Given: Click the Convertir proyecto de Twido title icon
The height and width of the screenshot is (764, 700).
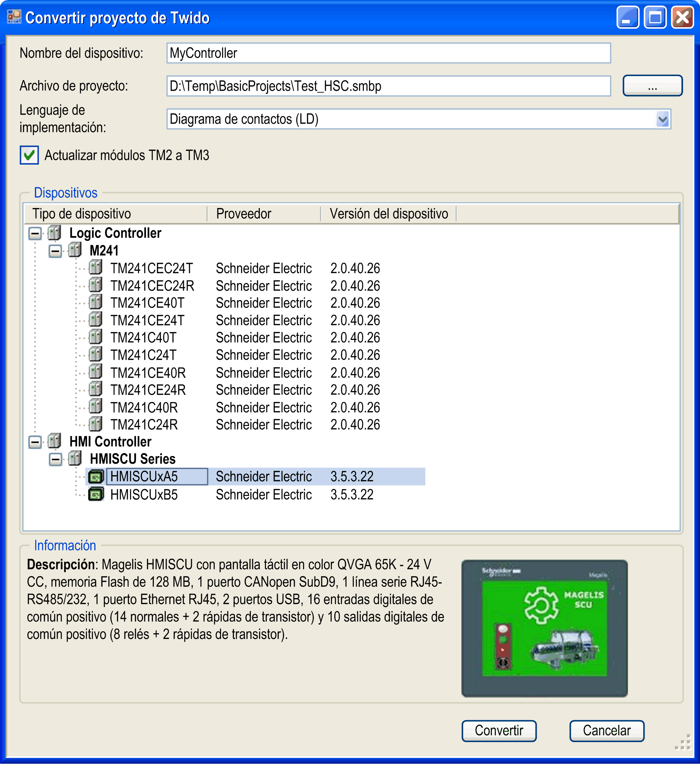Looking at the screenshot, I should pos(14,18).
